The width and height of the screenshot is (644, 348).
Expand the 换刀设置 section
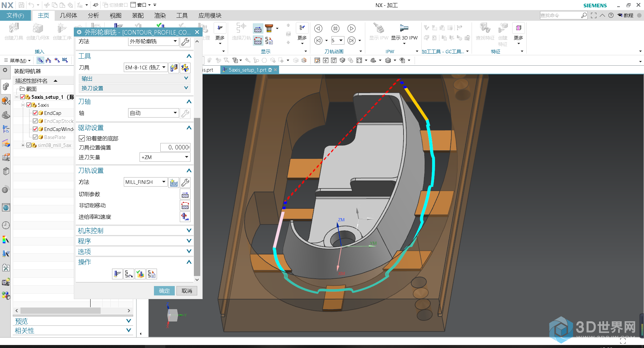[135, 88]
